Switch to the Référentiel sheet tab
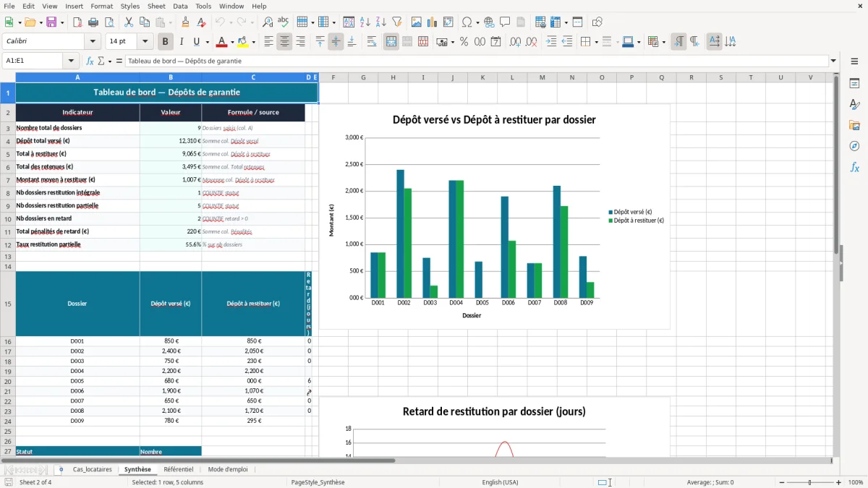 click(179, 469)
